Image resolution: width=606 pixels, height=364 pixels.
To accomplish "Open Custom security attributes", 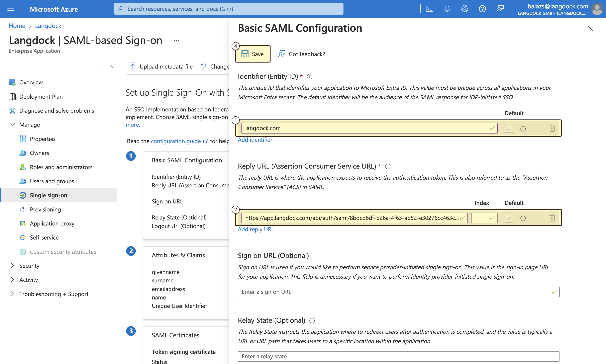I will [x=58, y=252].
